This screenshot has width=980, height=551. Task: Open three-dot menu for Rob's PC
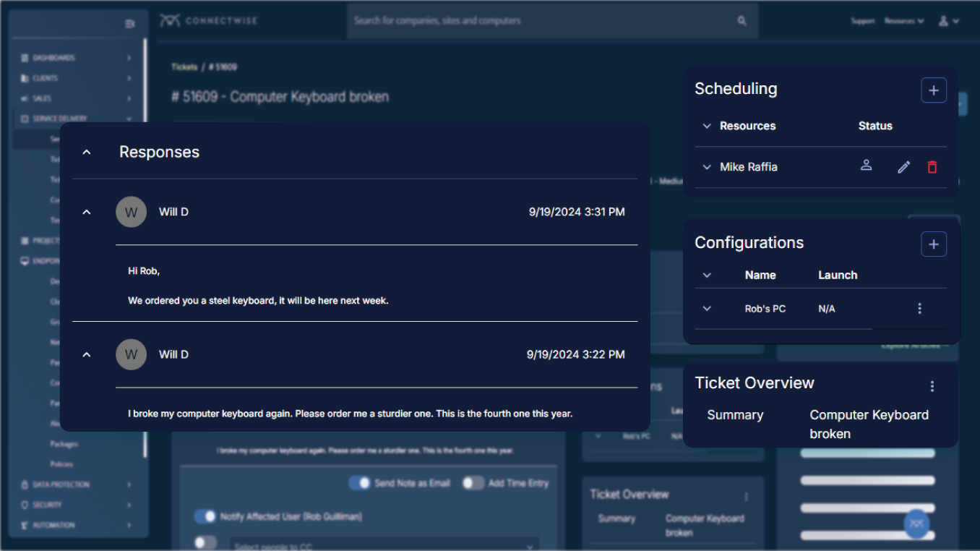click(919, 309)
